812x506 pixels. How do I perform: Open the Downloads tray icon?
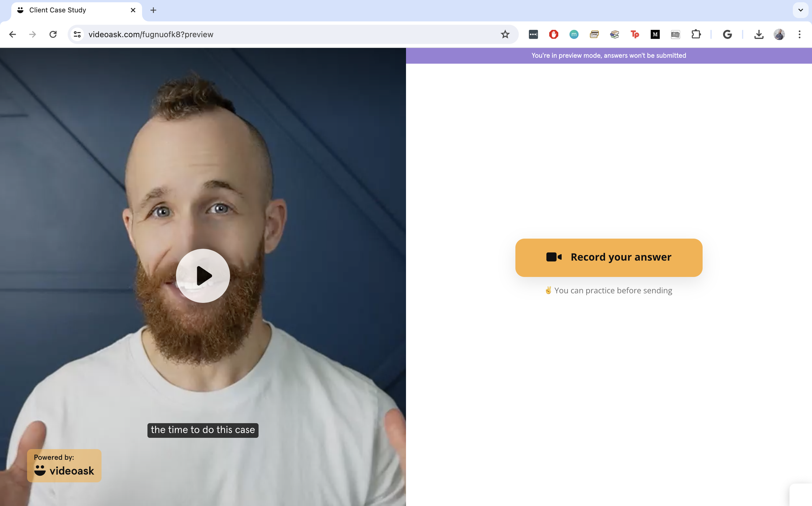coord(759,34)
